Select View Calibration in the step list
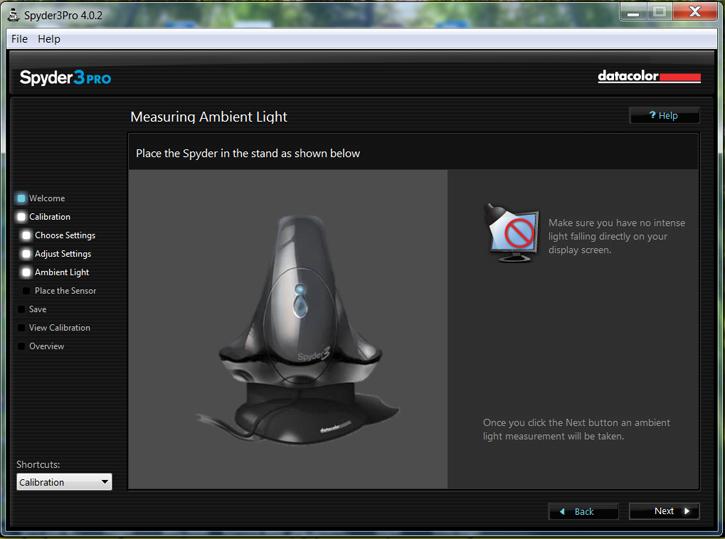This screenshot has width=725, height=539. coord(60,328)
